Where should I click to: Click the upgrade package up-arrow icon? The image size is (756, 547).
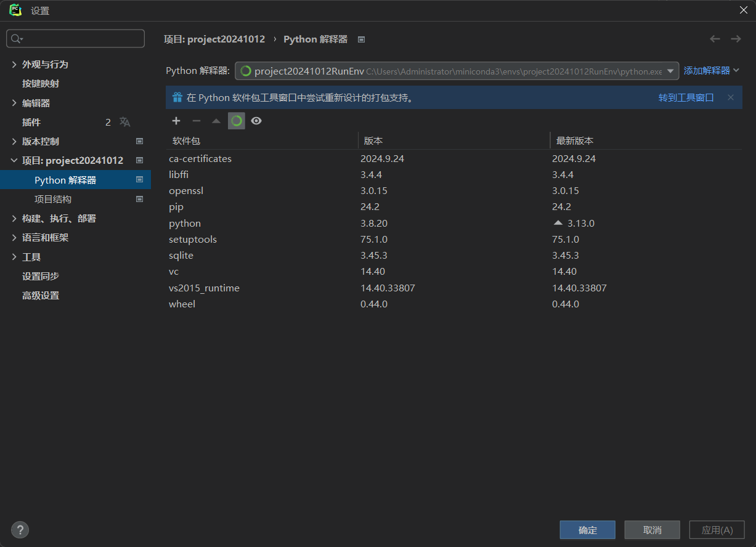pos(216,121)
